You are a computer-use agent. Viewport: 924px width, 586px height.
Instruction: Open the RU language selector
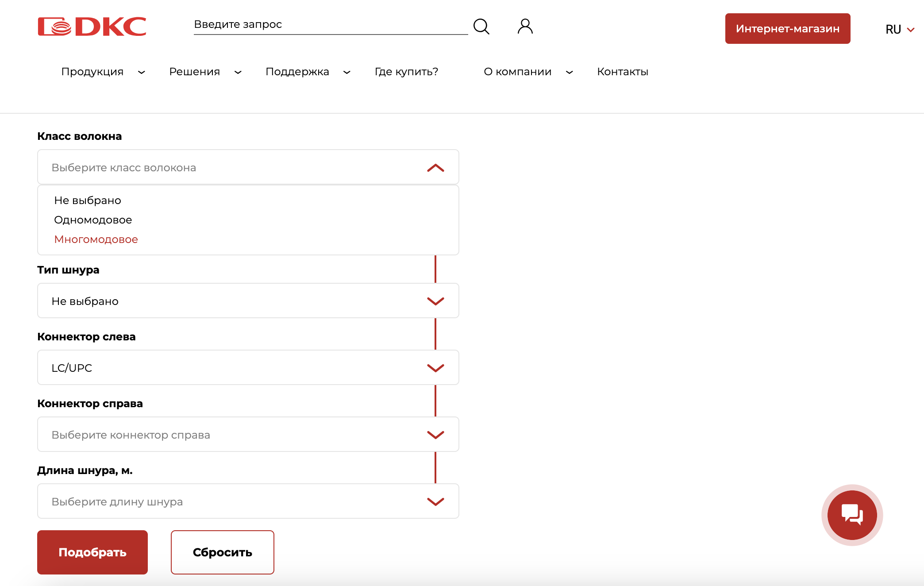900,30
